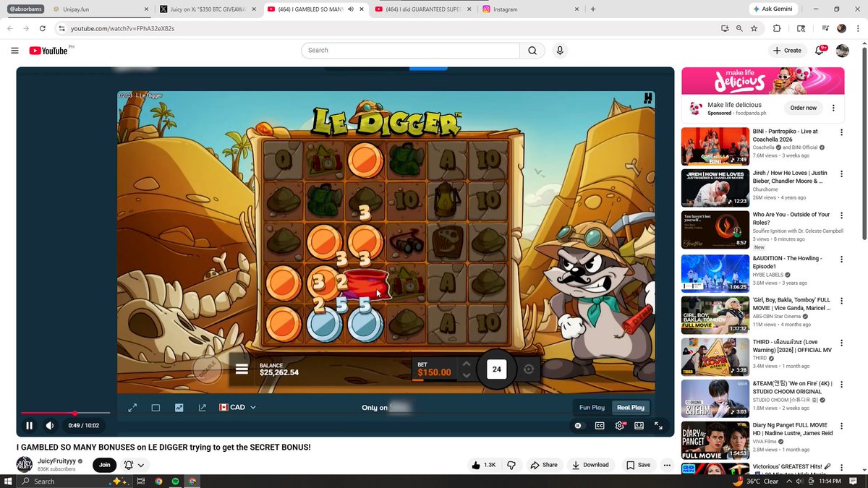This screenshot has height=488, width=868.
Task: Share this video
Action: 544,465
